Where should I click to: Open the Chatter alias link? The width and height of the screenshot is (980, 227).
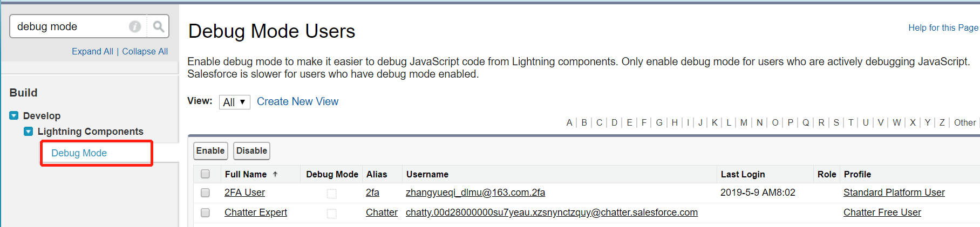[382, 212]
